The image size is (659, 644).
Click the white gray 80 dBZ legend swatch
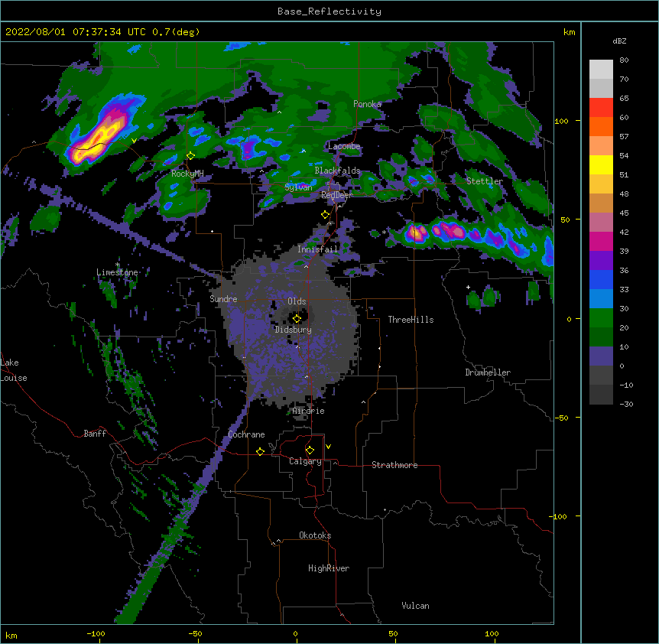pos(601,70)
